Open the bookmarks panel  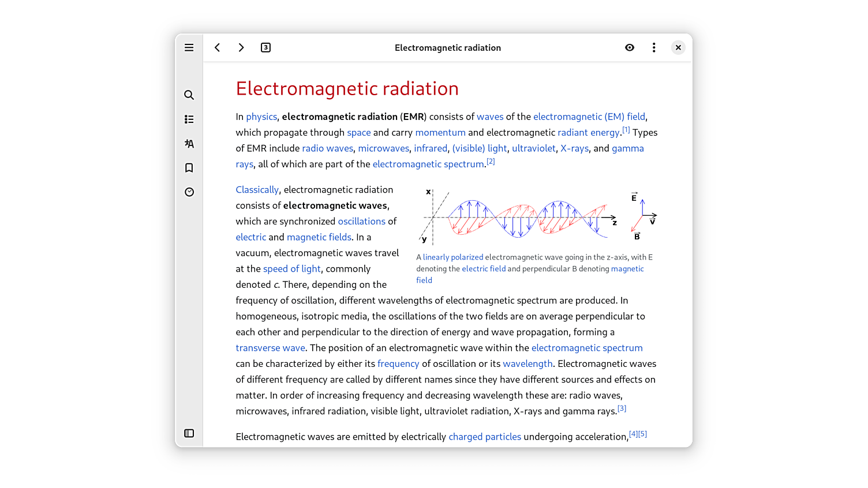click(x=189, y=168)
